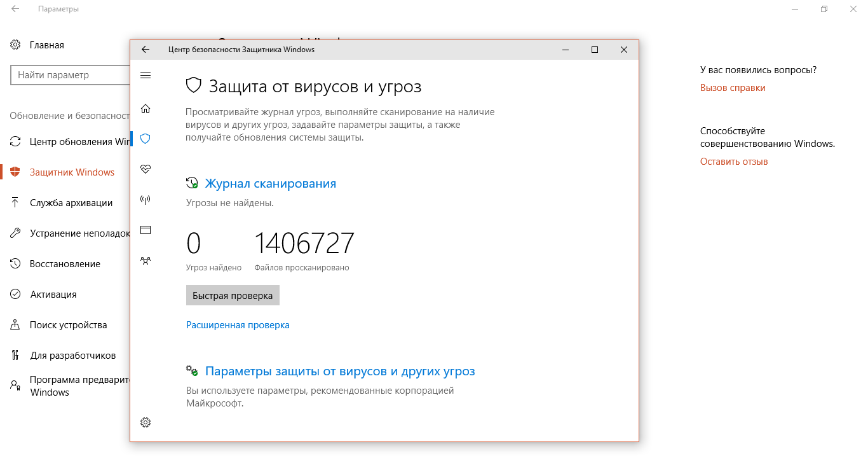Click the Защита от вирусов и угроз heading
The image size is (868, 458).
coord(315,87)
